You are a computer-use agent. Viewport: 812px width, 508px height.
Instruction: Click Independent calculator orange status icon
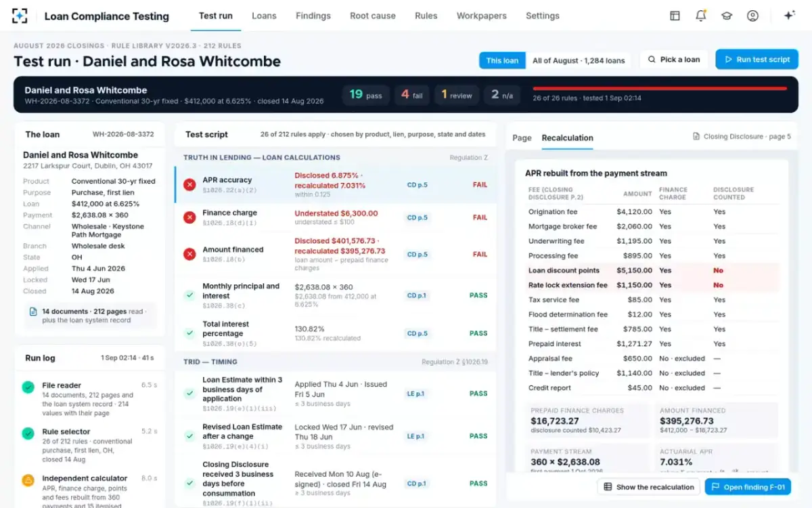[x=28, y=481]
